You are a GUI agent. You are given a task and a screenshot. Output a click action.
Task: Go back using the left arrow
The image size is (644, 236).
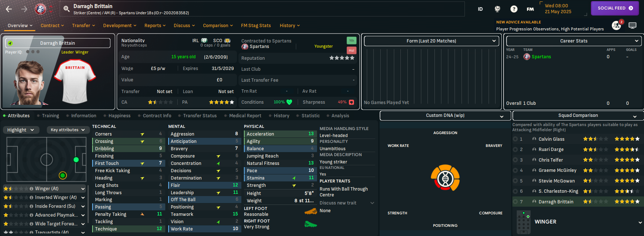[9, 9]
